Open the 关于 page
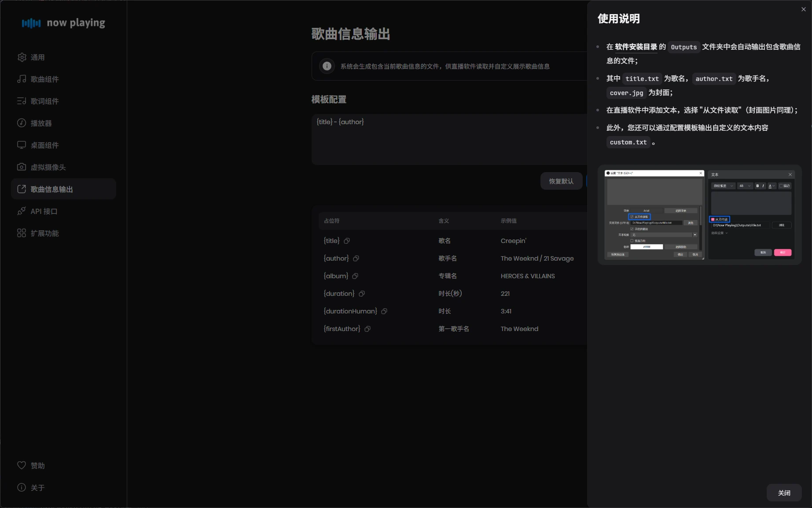Screen dimensions: 812x508 click(x=38, y=487)
